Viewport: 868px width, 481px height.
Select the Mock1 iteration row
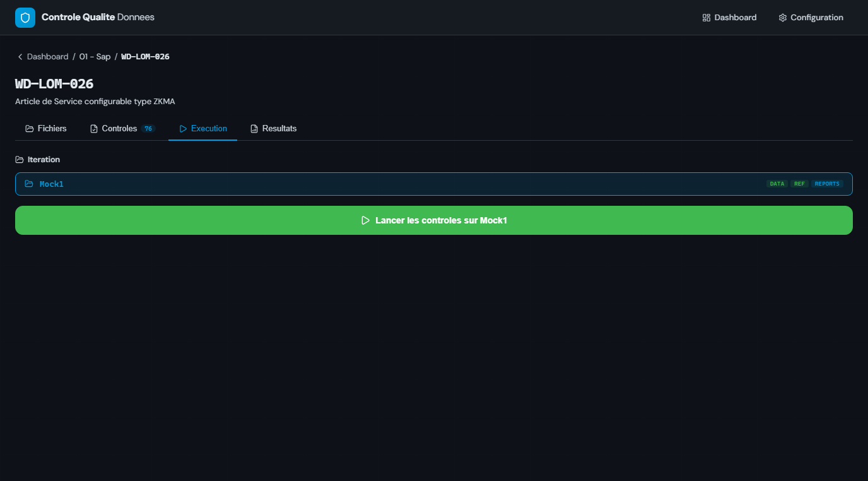point(434,184)
